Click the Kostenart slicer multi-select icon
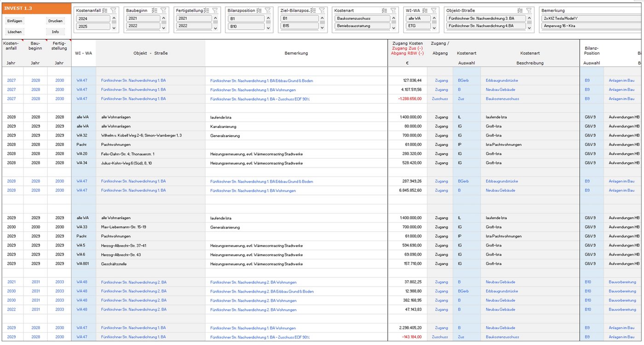The width and height of the screenshot is (644, 345). (385, 10)
